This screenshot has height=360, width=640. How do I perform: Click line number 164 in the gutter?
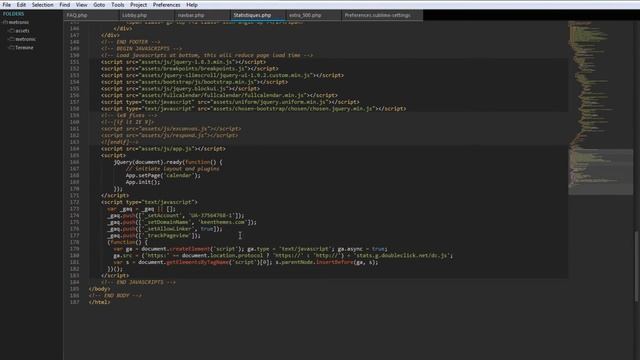[74, 149]
